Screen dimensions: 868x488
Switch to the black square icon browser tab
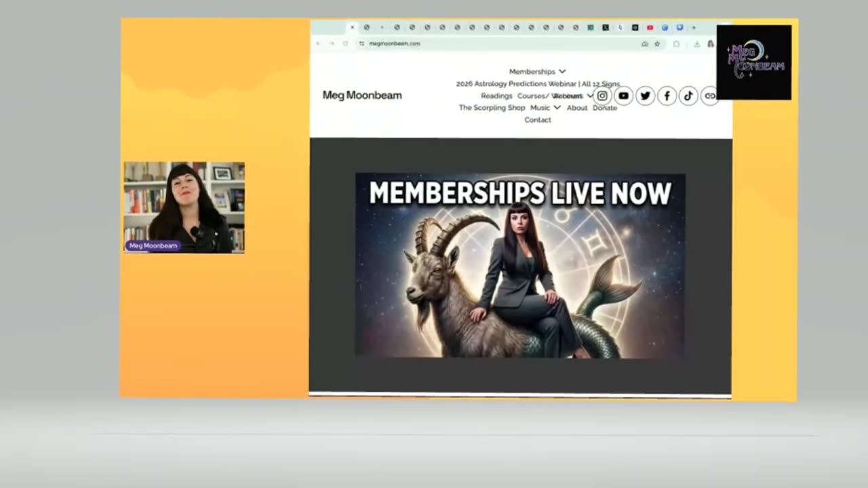click(635, 28)
